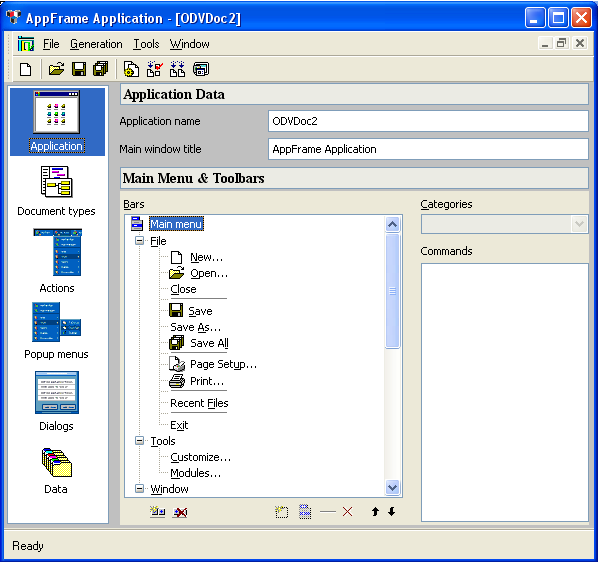Select Page Setup... item in tree
Screen dimensions: 598x562
click(223, 364)
